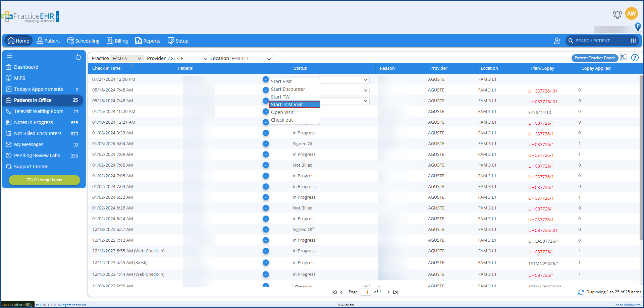Open the Patient menu

point(48,41)
